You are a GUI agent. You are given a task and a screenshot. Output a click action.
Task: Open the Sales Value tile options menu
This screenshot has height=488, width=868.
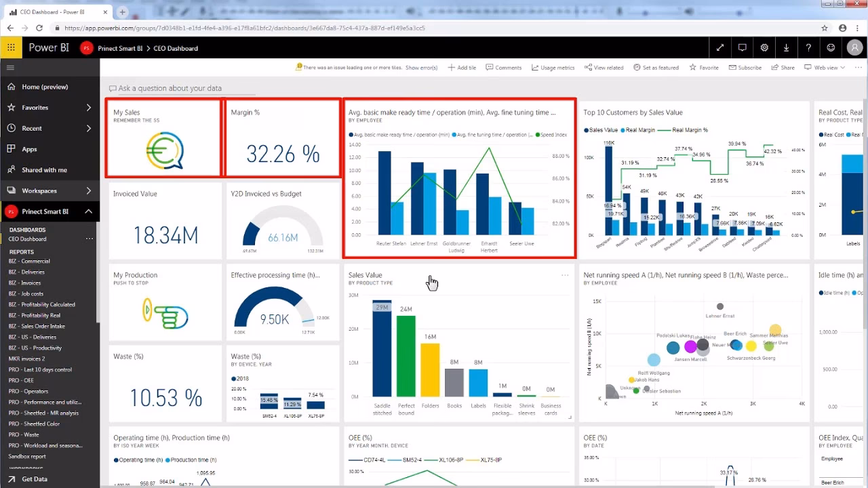[566, 274]
